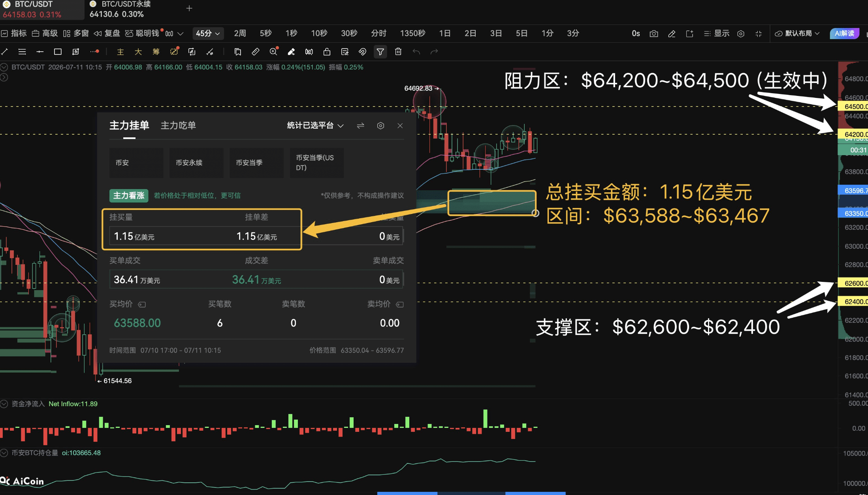Select the ruler measurement tool

coord(256,52)
